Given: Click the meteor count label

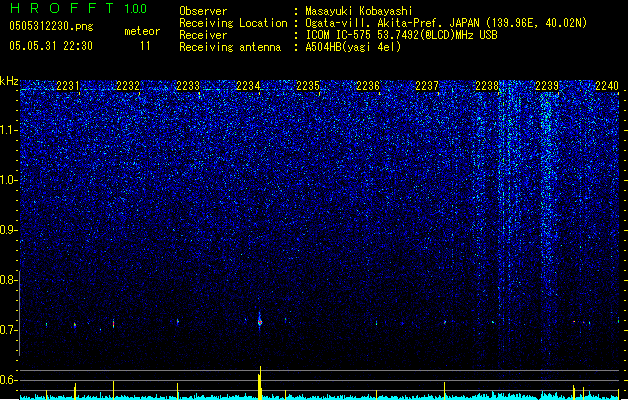Looking at the screenshot, I should [x=142, y=31].
